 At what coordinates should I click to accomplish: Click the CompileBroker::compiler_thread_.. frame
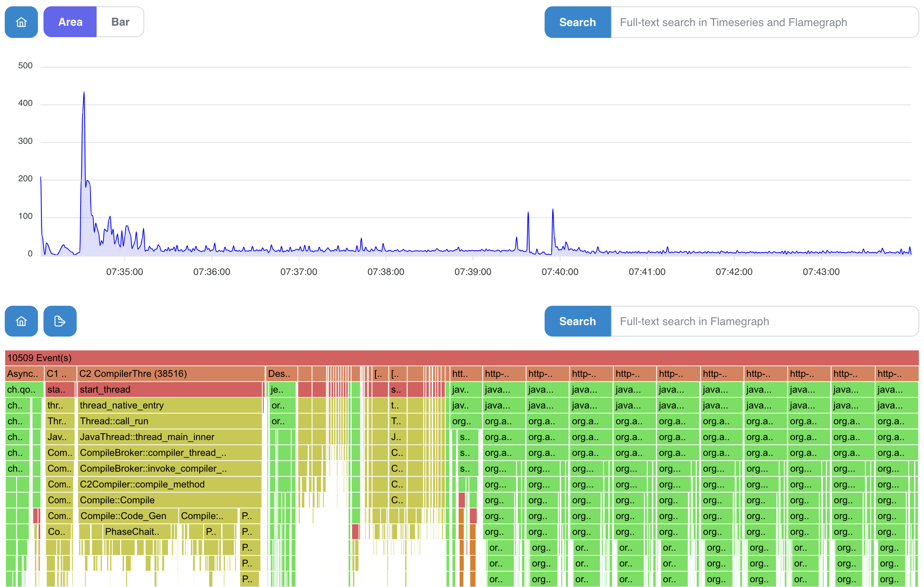[x=170, y=453]
